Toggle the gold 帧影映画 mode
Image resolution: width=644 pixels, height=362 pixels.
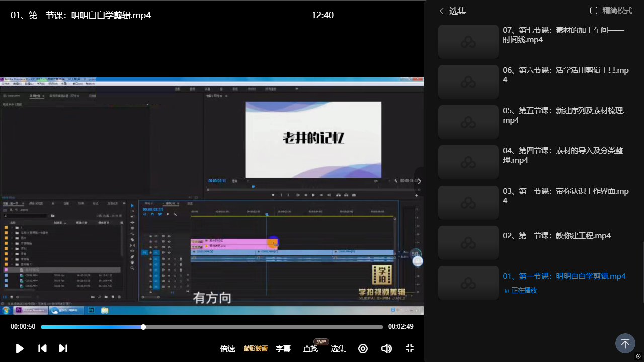pos(255,348)
